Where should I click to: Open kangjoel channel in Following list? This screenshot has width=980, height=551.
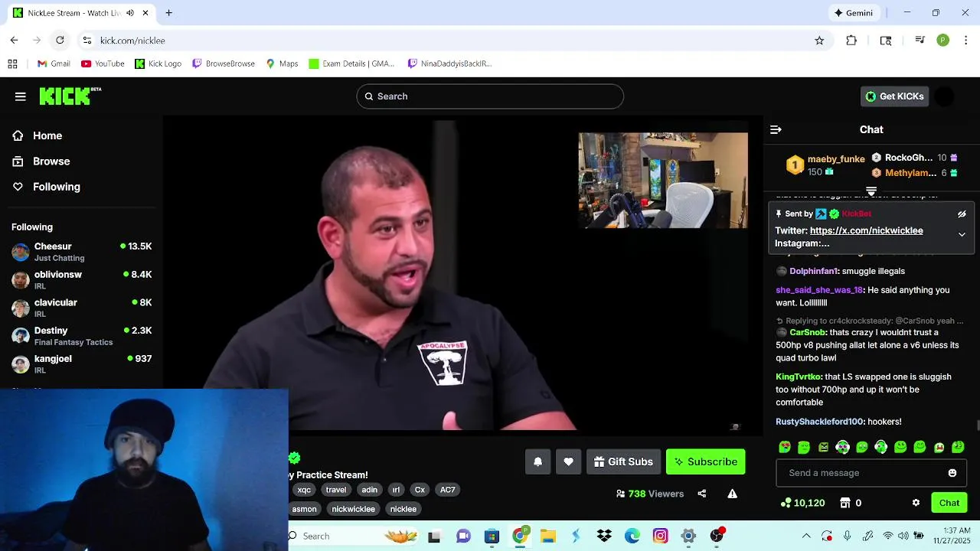(81, 364)
